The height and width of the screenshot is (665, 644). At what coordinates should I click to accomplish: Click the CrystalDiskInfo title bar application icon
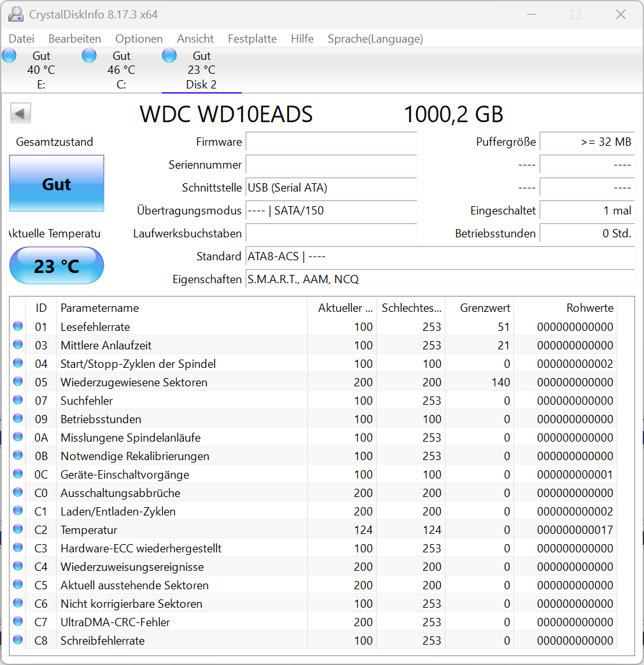click(15, 14)
